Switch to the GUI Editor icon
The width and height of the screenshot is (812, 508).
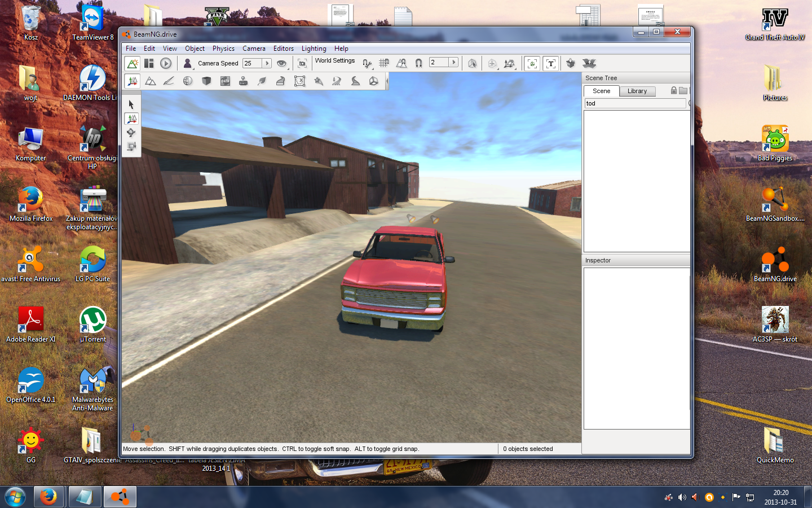(x=149, y=63)
